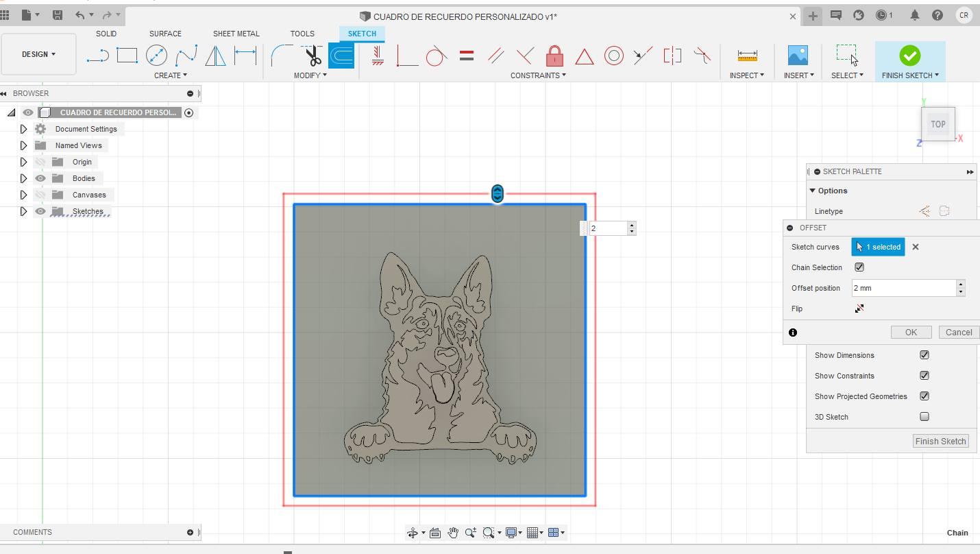
Task: Confirm the offset with OK button
Action: tap(911, 333)
